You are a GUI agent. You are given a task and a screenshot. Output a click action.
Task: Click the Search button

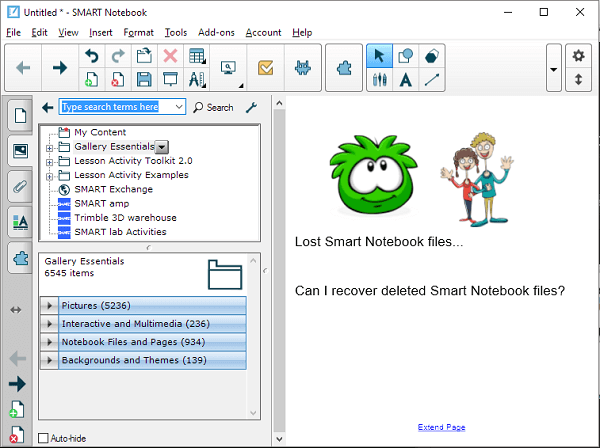[213, 107]
